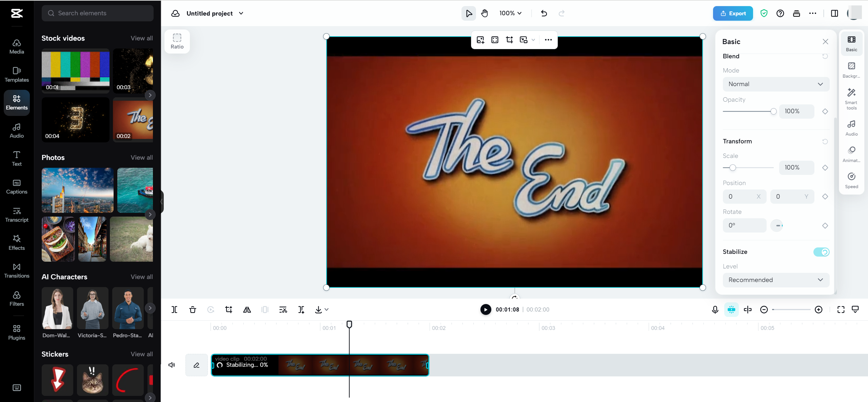
Task: Open Smart tools panel
Action: (851, 98)
